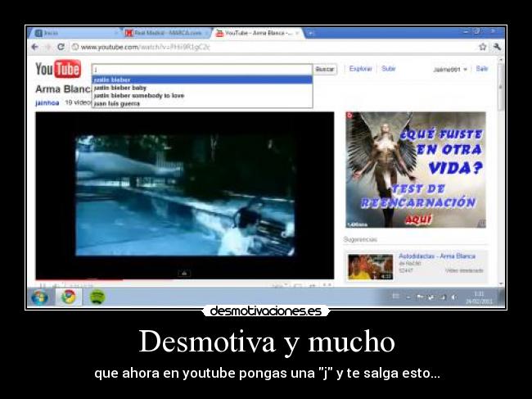Reload the page with refresh icon
Image resolution: width=532 pixels, height=399 pixels.
click(61, 47)
